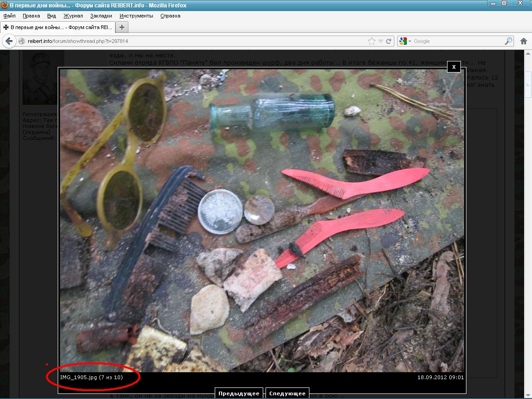Screen dimensions: 532x399
Task: Reload the page with the refresh icon
Action: click(389, 41)
